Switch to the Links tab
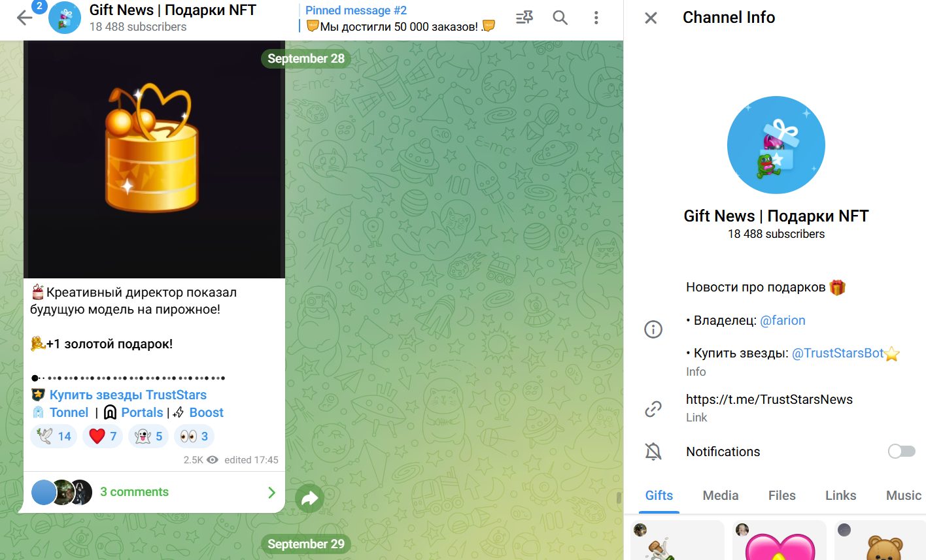This screenshot has height=560, width=926. [840, 495]
